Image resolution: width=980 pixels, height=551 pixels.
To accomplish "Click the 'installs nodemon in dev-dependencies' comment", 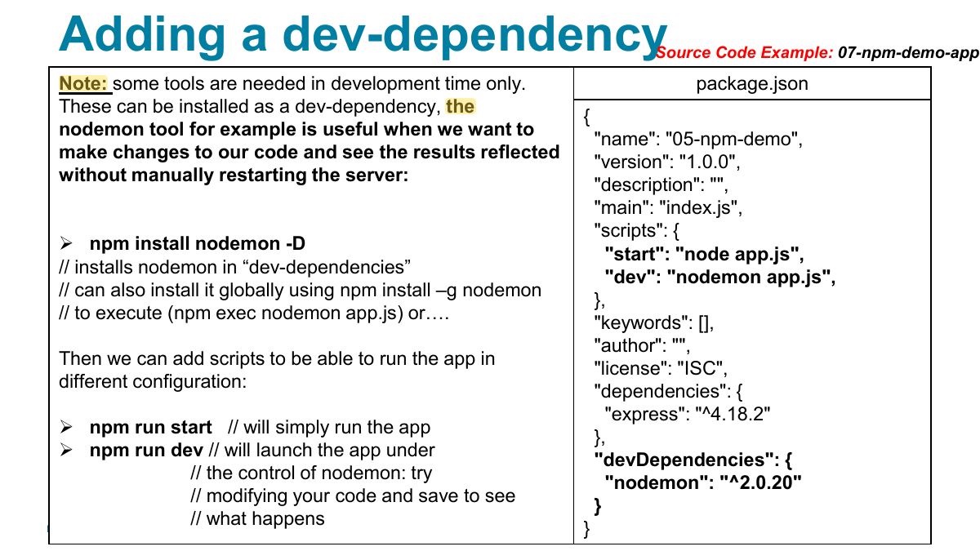I will click(x=234, y=267).
